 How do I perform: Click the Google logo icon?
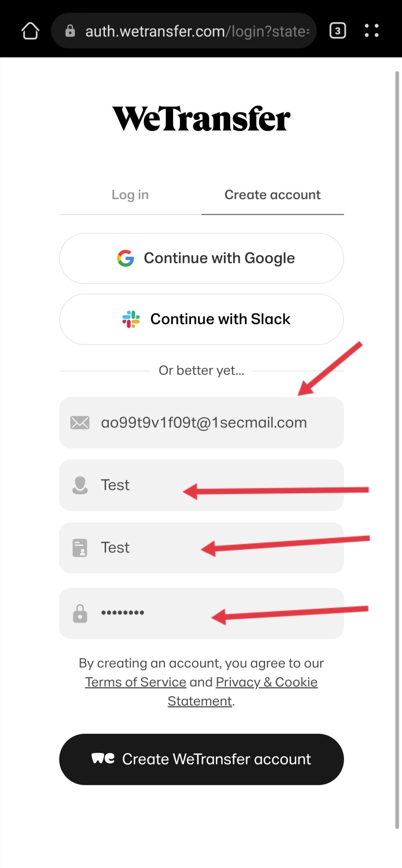pyautogui.click(x=125, y=258)
